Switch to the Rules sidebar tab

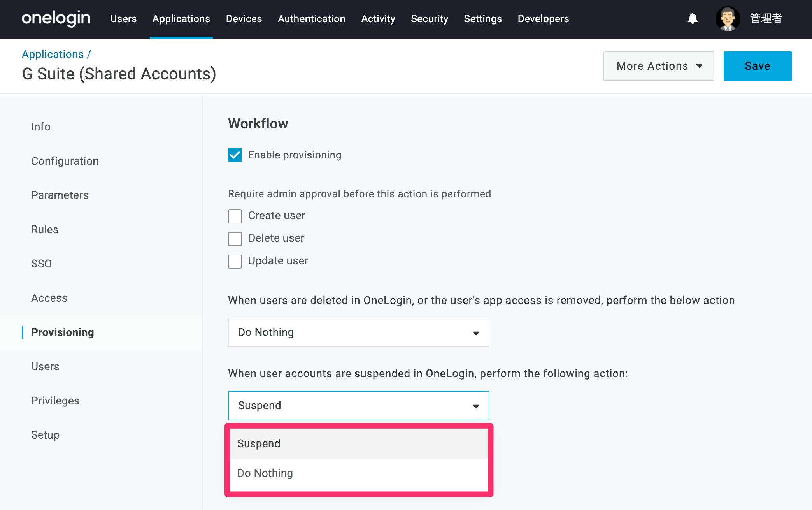coord(45,229)
